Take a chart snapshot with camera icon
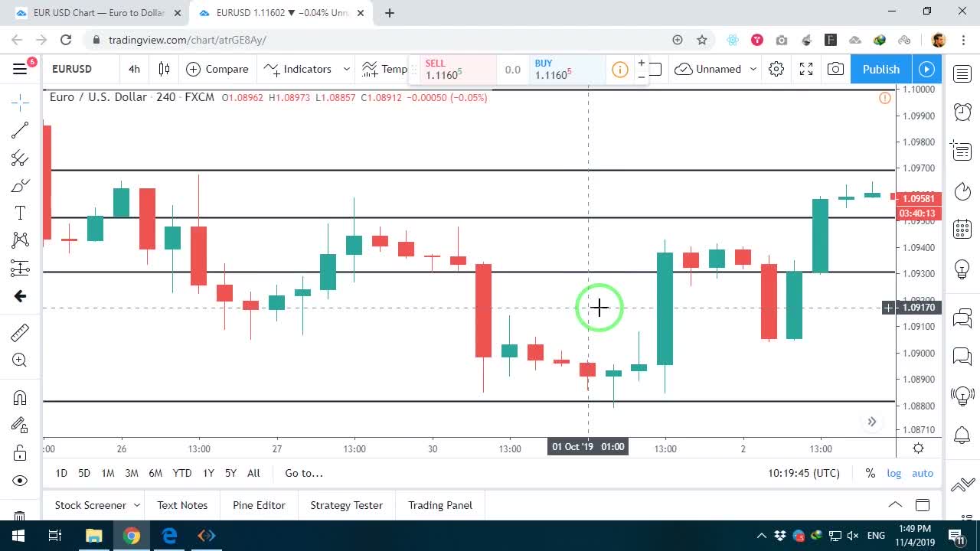The height and width of the screenshot is (551, 980). tap(835, 69)
